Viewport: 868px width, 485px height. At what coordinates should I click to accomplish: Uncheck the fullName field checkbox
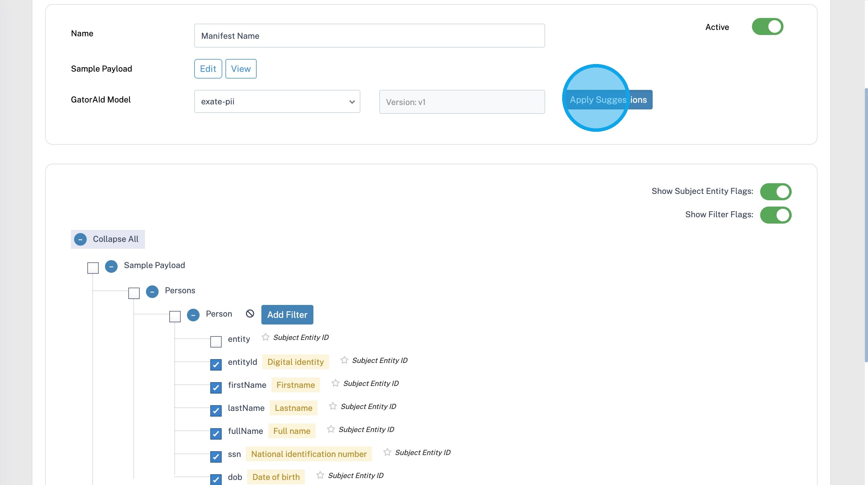point(216,433)
